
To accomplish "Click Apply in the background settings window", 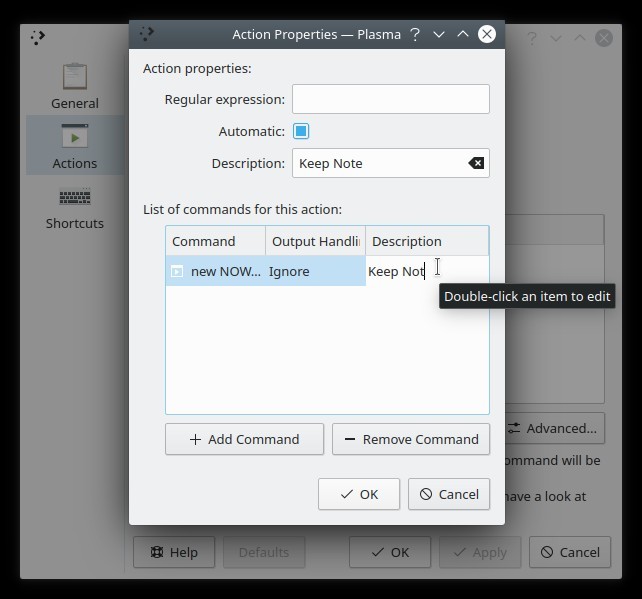I will 480,552.
